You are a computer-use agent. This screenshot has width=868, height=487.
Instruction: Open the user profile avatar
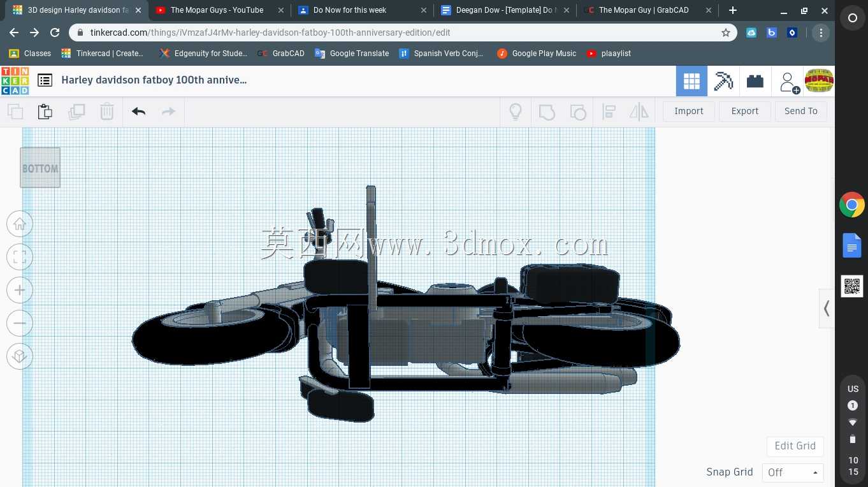coord(819,81)
